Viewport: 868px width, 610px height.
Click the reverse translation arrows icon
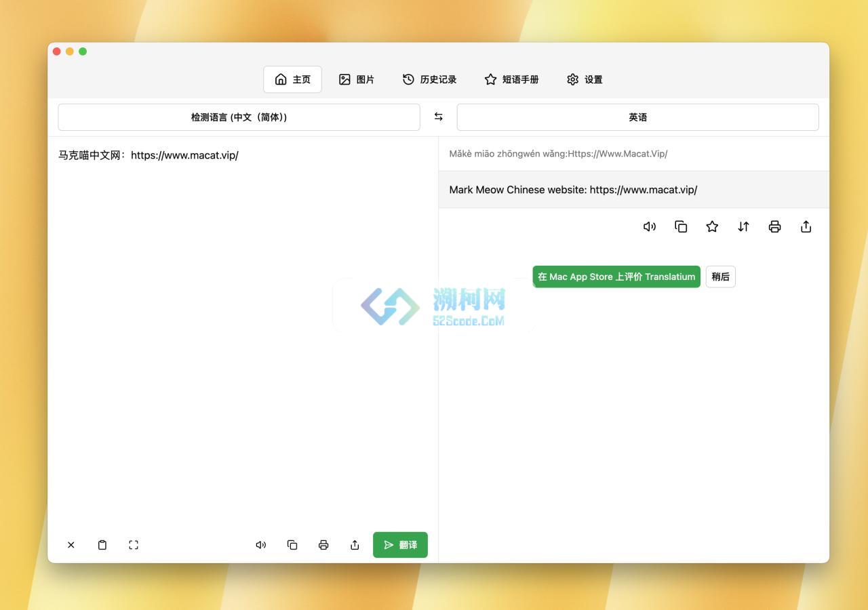pos(743,227)
